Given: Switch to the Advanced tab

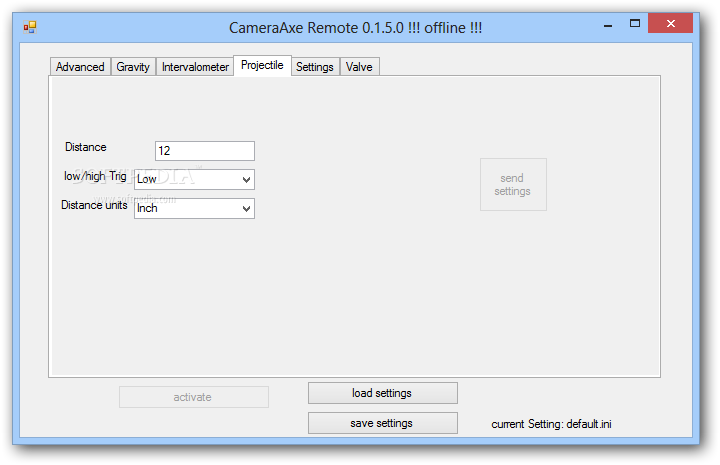Looking at the screenshot, I should (80, 67).
